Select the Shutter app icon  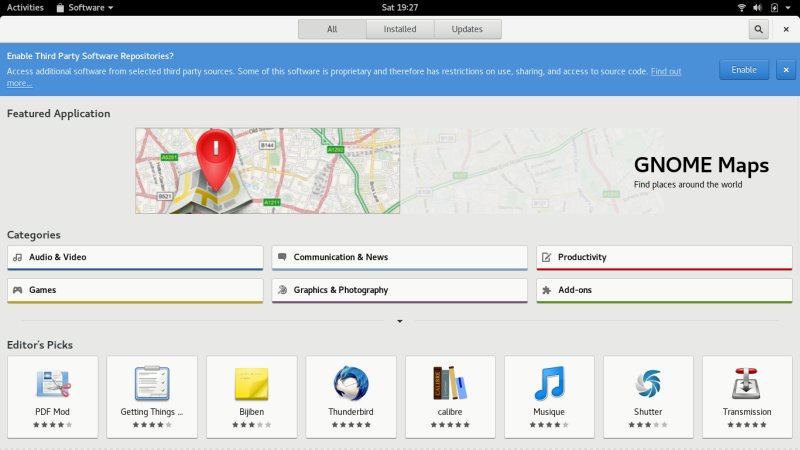pos(648,383)
